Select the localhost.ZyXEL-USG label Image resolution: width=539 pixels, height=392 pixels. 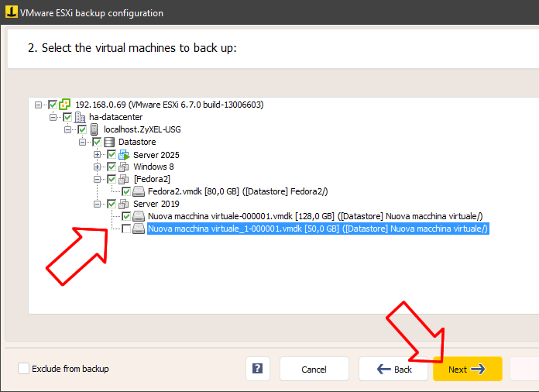point(142,129)
